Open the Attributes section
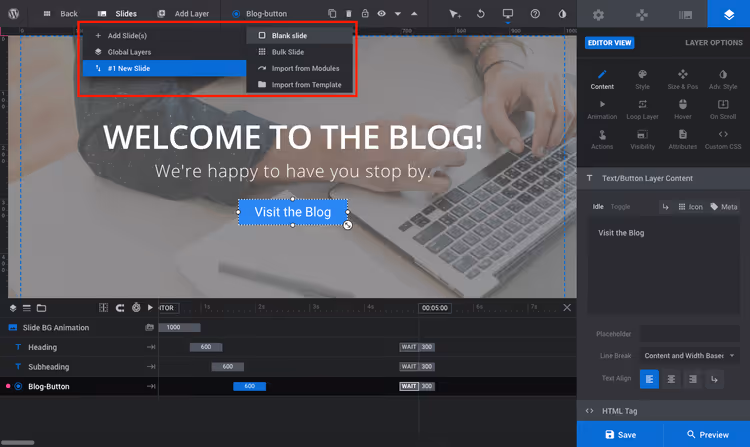 tap(683, 140)
